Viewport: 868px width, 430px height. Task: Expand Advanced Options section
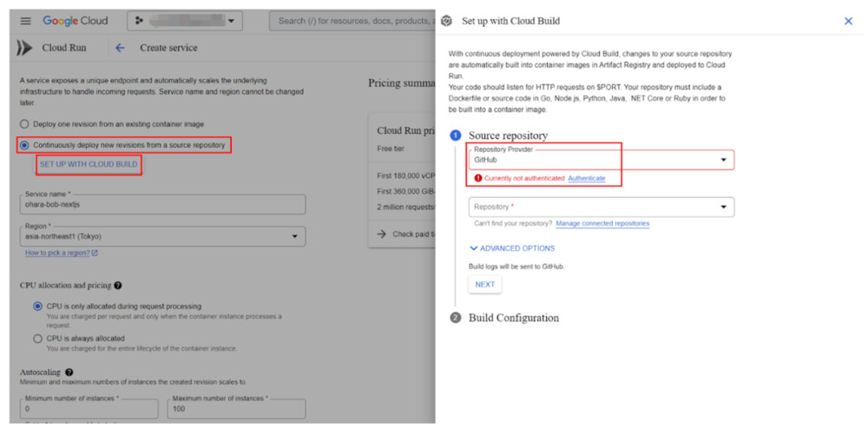[x=512, y=248]
